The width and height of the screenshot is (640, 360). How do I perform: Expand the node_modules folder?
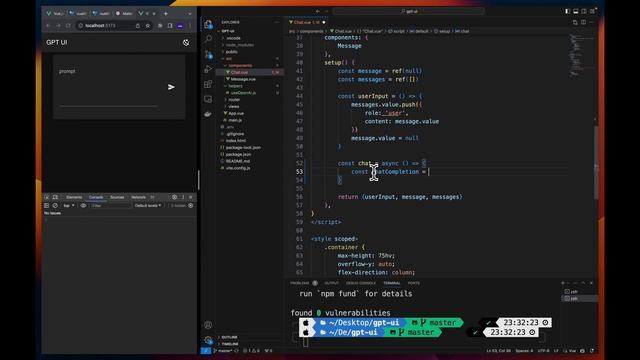pos(240,45)
